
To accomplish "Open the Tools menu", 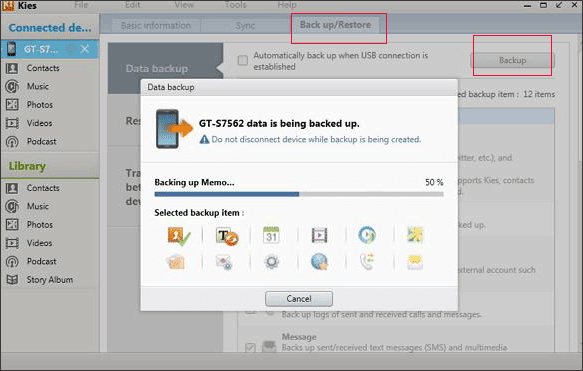I will 236,5.
